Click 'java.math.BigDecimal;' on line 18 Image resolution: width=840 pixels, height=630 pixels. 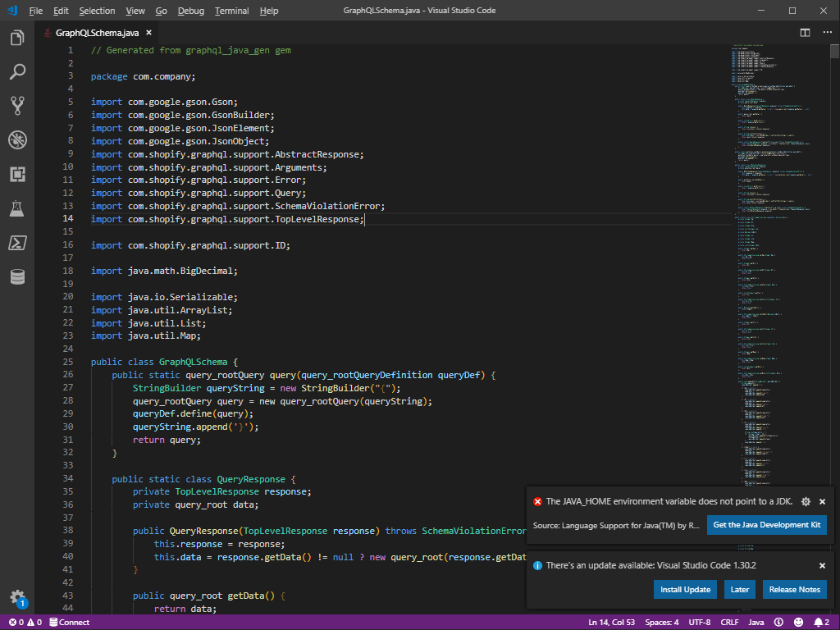click(183, 271)
